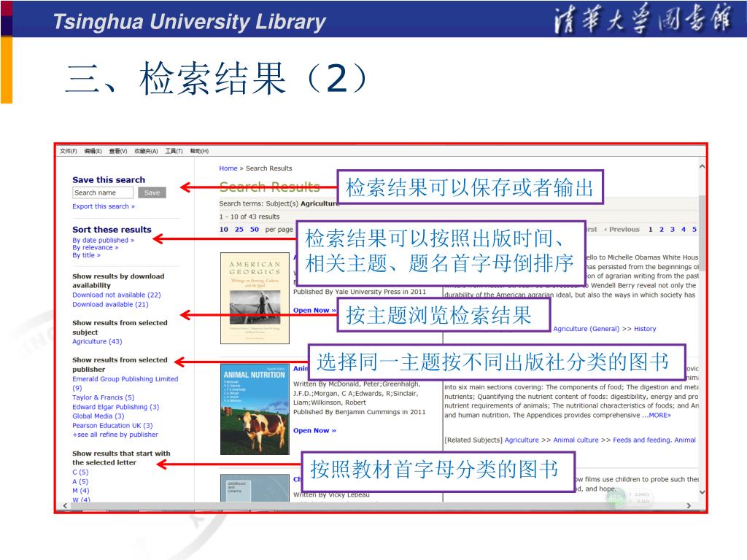Go to results page 4
Screen dimensions: 747x560
[x=683, y=229]
